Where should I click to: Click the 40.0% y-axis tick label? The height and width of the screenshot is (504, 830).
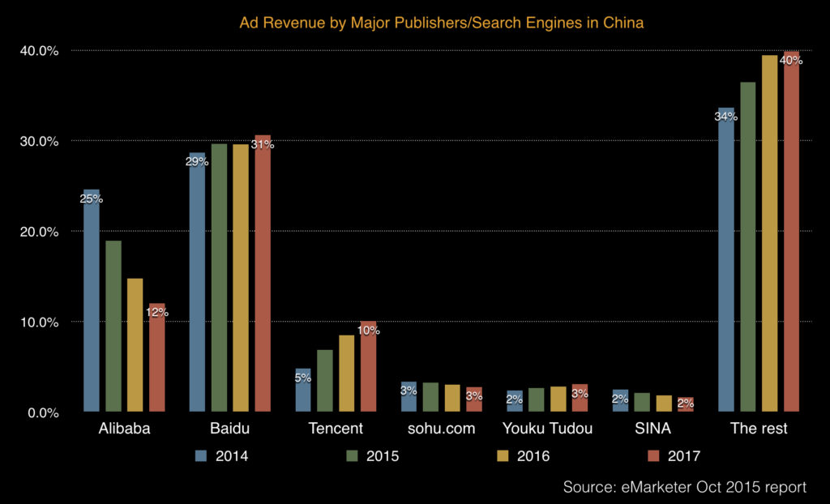click(x=38, y=51)
